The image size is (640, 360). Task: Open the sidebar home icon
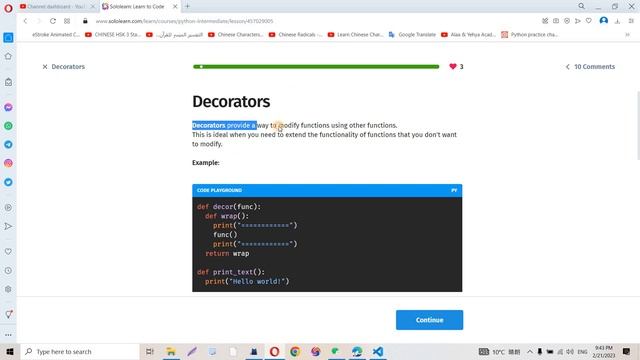coord(8,56)
